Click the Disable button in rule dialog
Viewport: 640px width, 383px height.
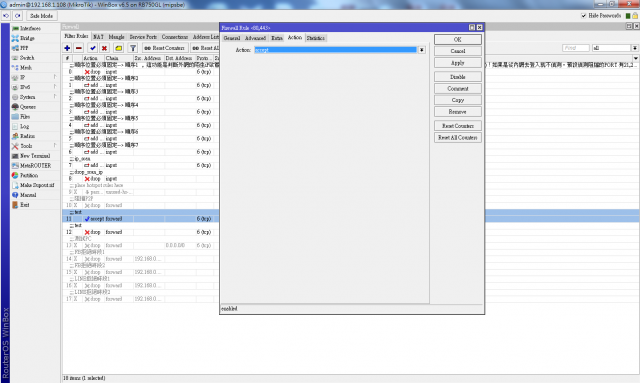click(458, 77)
